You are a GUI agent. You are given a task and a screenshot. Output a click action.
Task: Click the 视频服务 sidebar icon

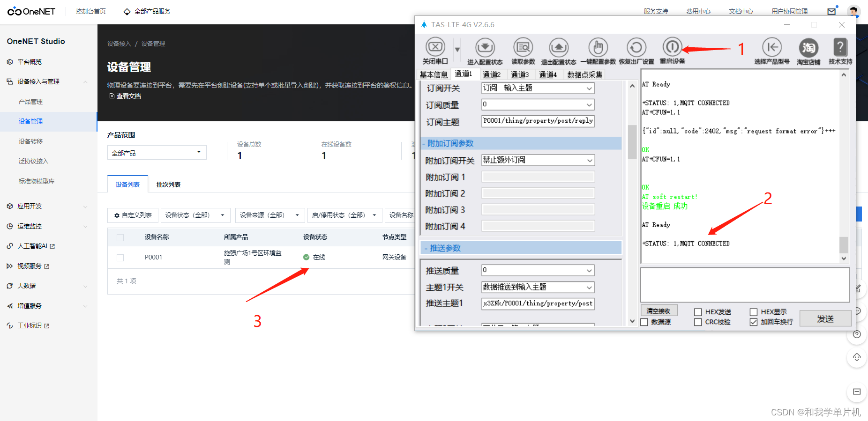click(10, 266)
